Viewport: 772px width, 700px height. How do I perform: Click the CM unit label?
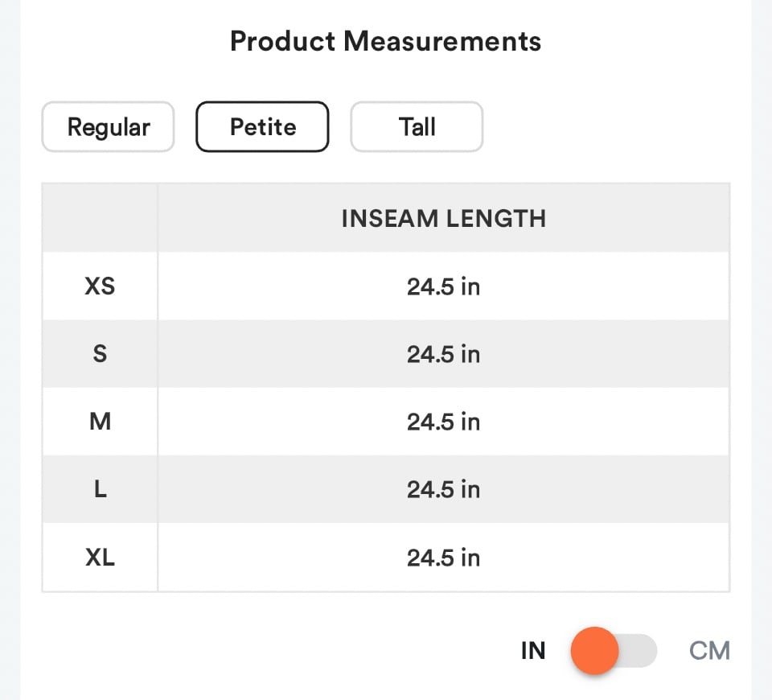click(709, 650)
